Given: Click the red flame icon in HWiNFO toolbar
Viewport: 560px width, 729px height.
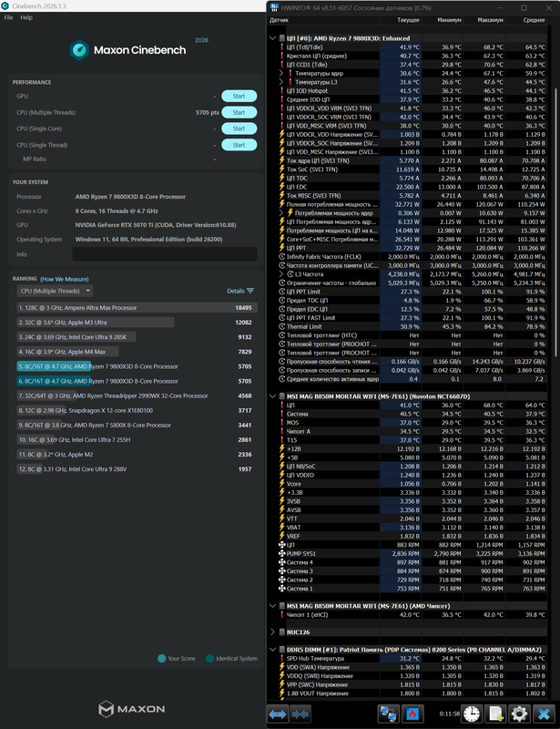Looking at the screenshot, I should coord(412,714).
